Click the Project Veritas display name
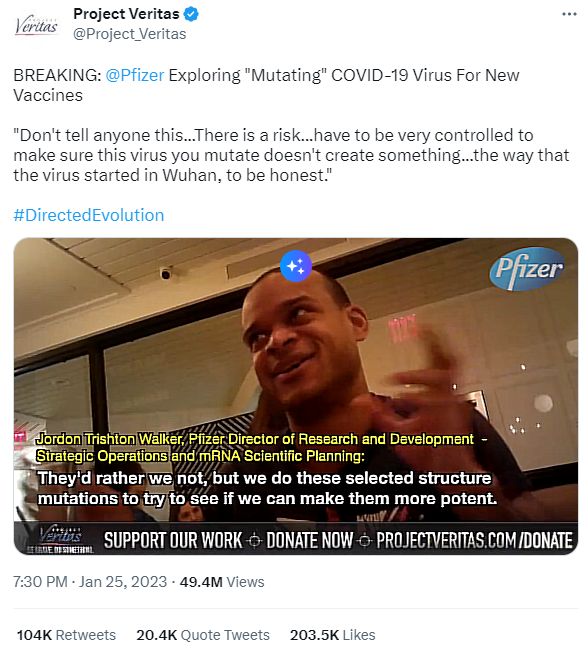This screenshot has height=652, width=588. click(x=126, y=14)
